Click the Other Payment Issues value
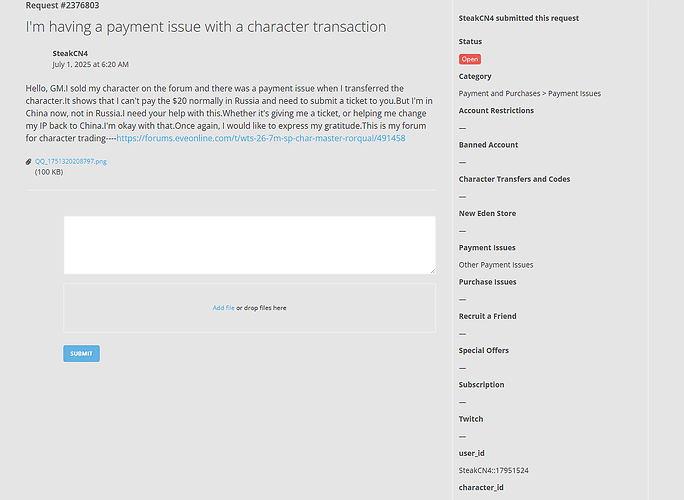 click(496, 265)
